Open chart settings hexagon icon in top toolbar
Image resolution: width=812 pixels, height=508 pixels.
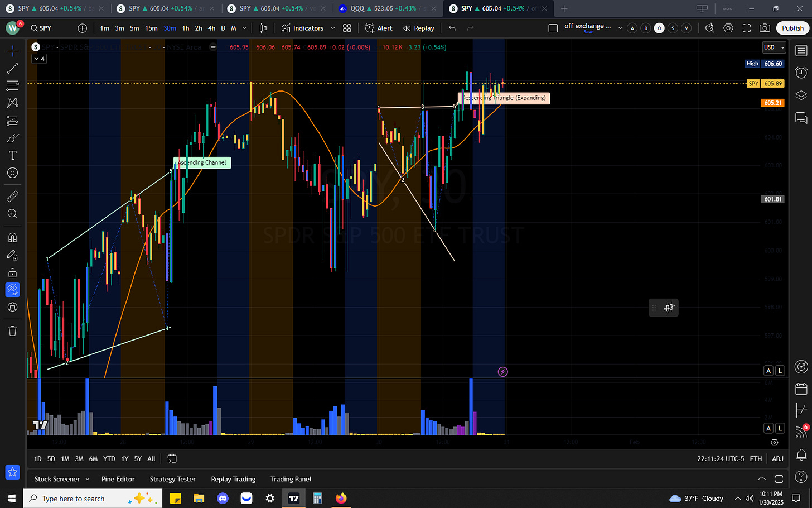pos(728,28)
